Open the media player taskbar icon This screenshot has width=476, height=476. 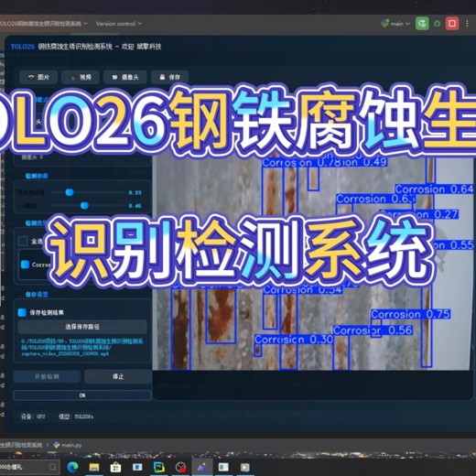coord(244,467)
